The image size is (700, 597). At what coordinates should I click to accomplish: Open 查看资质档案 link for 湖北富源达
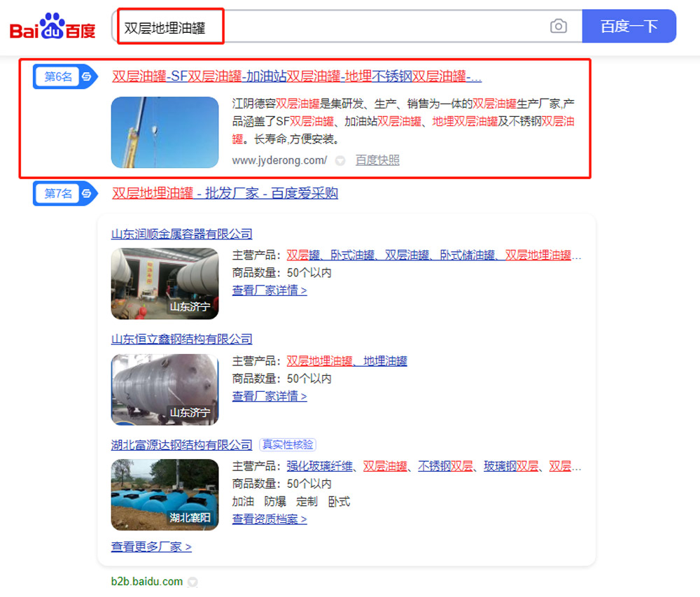click(269, 519)
